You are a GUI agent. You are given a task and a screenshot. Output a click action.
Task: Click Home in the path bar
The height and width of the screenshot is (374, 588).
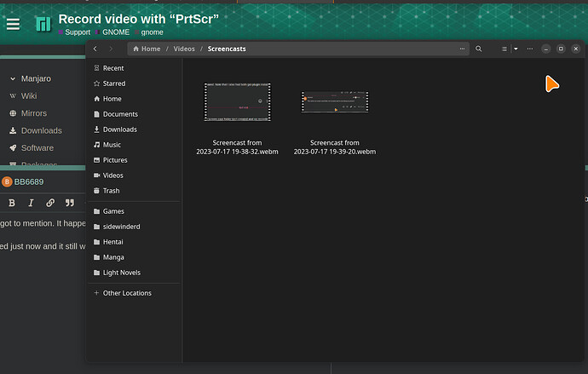coord(147,49)
